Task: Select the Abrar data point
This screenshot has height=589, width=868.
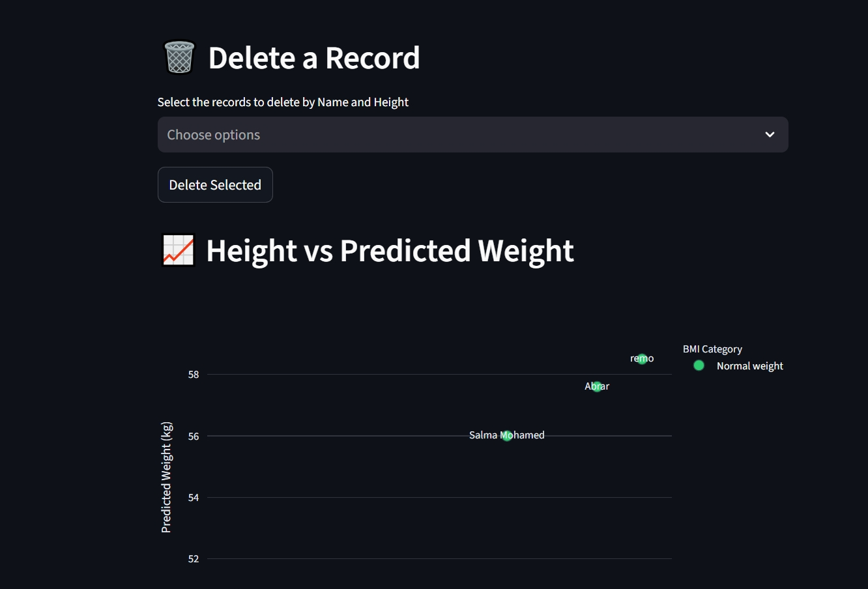Action: coord(597,386)
